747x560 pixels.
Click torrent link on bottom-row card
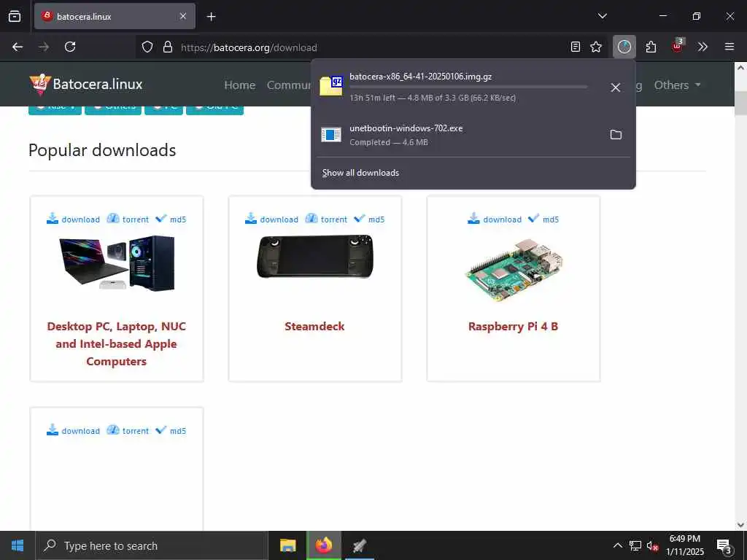pyautogui.click(x=135, y=431)
